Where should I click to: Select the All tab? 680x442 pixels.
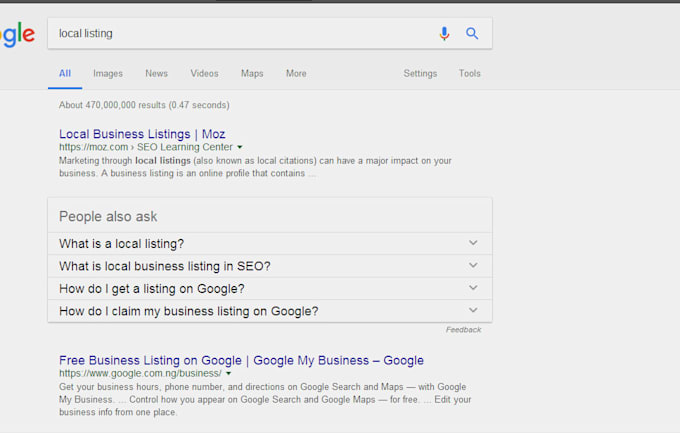tap(65, 73)
